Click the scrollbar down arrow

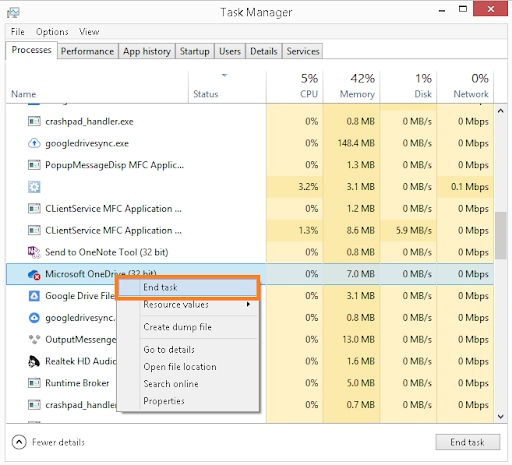pyautogui.click(x=501, y=416)
